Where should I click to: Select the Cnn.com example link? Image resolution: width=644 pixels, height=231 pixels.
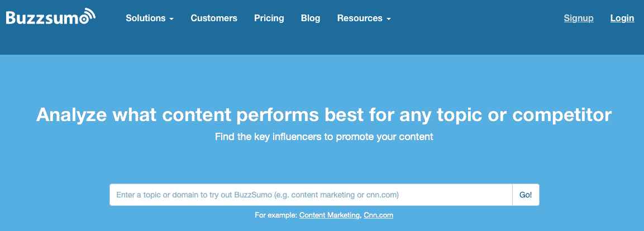(378, 215)
